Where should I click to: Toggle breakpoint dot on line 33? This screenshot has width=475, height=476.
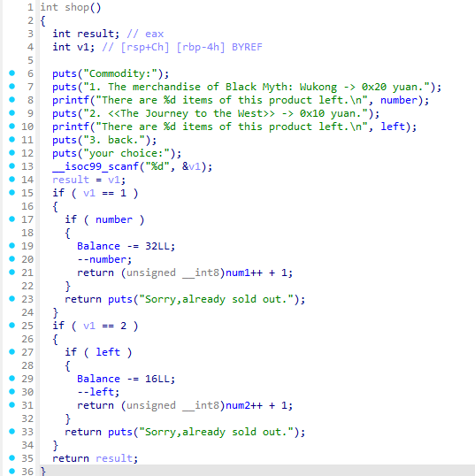[11, 432]
